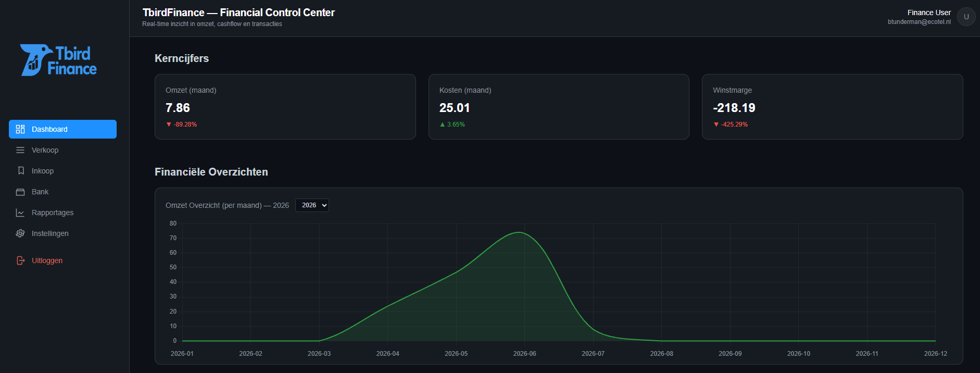
Task: Click the 2026-07 x-axis label
Action: tap(593, 354)
